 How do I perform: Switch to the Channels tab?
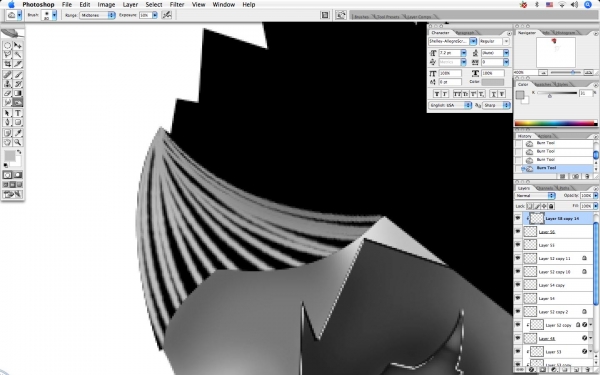tap(544, 188)
